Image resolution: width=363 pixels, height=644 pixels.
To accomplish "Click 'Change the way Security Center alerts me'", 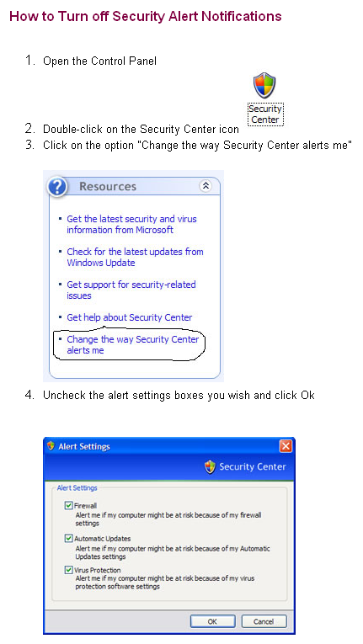I will [133, 344].
